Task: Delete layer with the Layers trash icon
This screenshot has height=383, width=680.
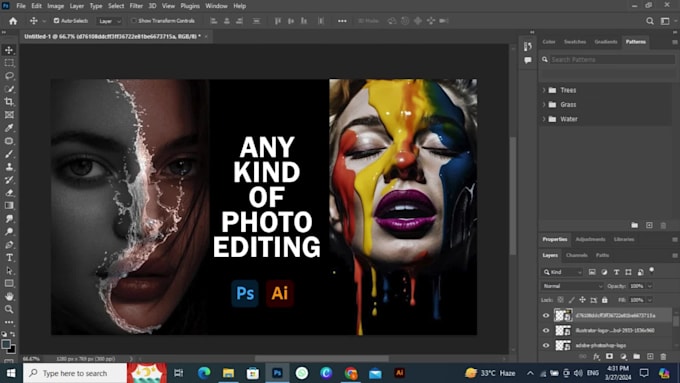Action: pos(663,357)
